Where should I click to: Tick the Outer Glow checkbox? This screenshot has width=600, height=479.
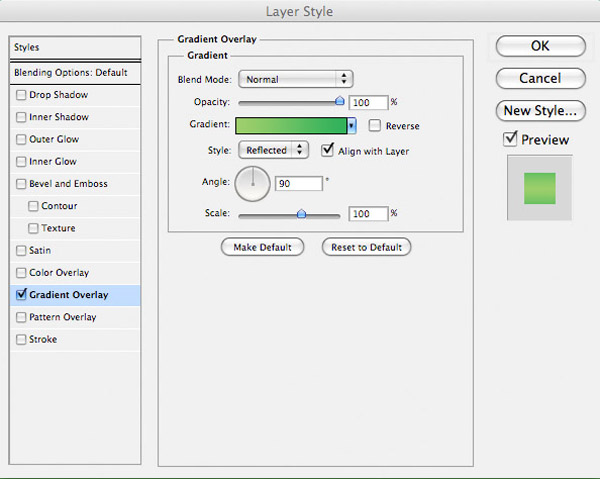pyautogui.click(x=21, y=139)
